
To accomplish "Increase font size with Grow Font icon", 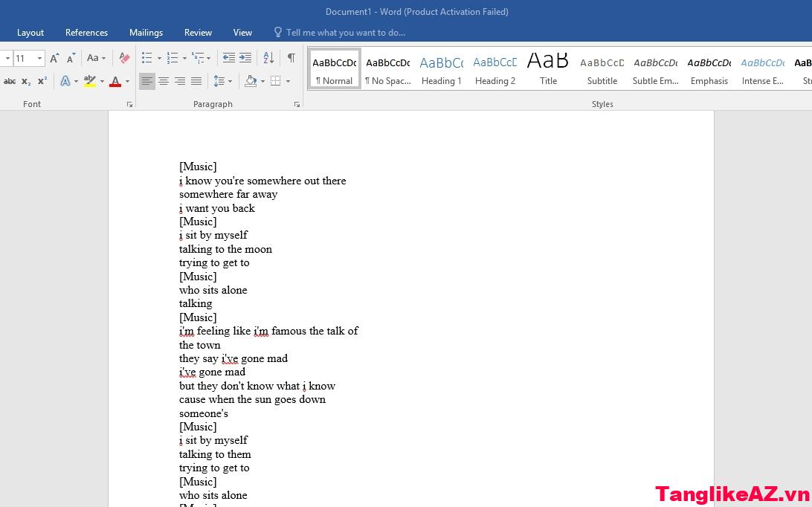I will (x=54, y=58).
